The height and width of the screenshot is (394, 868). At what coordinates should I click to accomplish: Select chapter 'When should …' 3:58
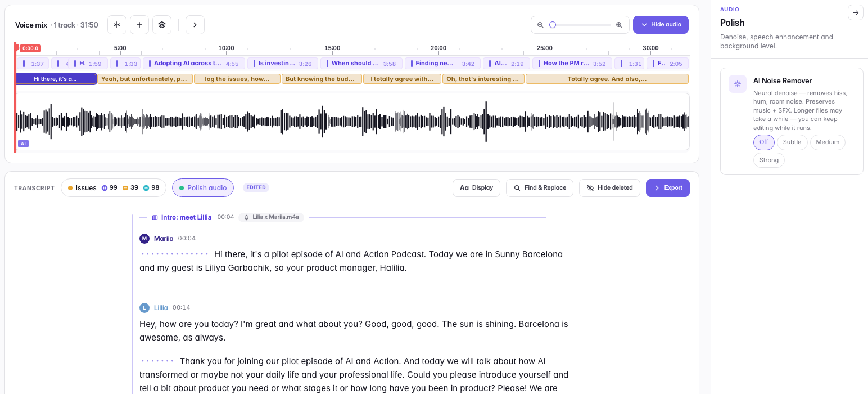pos(361,64)
